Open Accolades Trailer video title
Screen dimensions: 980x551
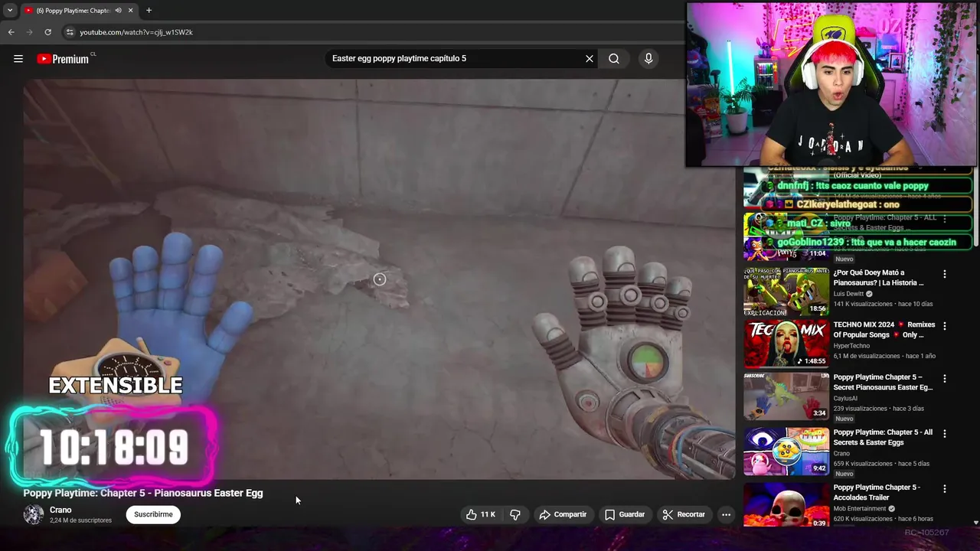877,493
